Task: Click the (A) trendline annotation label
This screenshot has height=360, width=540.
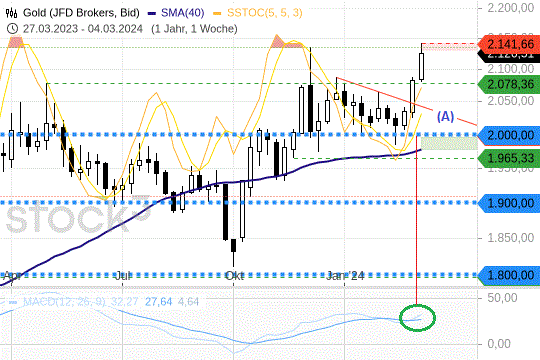Action: [x=445, y=116]
